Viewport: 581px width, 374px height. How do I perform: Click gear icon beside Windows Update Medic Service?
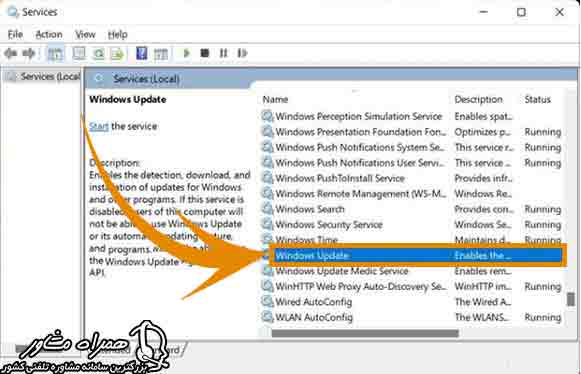point(268,271)
